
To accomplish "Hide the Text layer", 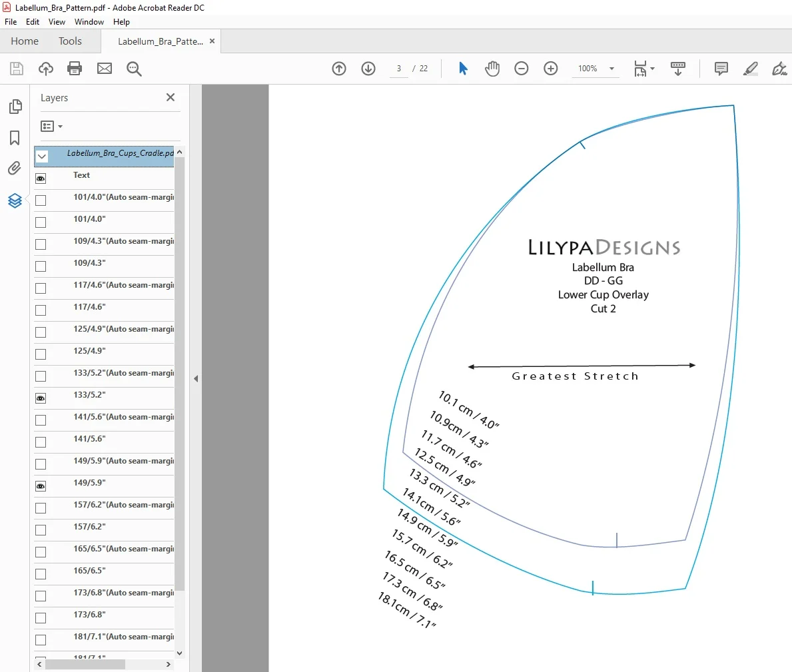I will 41,178.
